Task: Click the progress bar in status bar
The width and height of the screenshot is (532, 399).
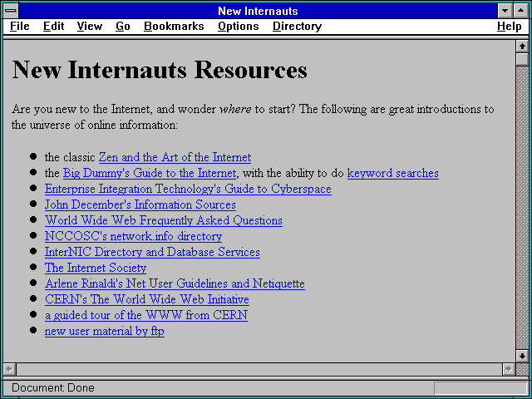Action: click(x=480, y=388)
